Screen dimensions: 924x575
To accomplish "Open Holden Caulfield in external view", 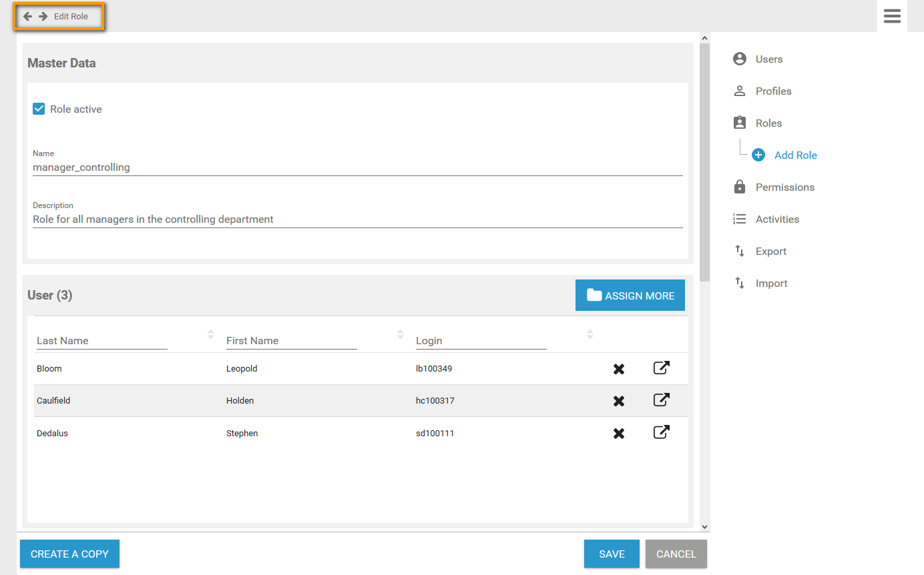I will coord(661,400).
